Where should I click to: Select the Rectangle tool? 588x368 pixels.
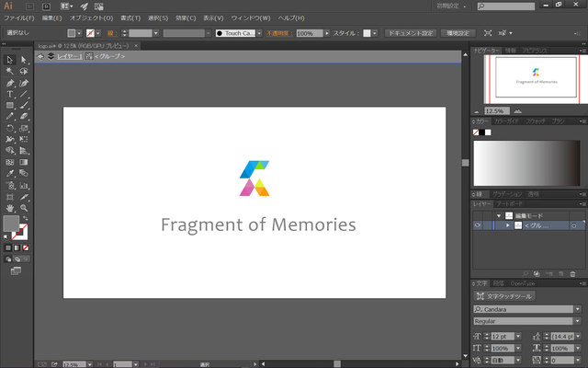pyautogui.click(x=10, y=106)
